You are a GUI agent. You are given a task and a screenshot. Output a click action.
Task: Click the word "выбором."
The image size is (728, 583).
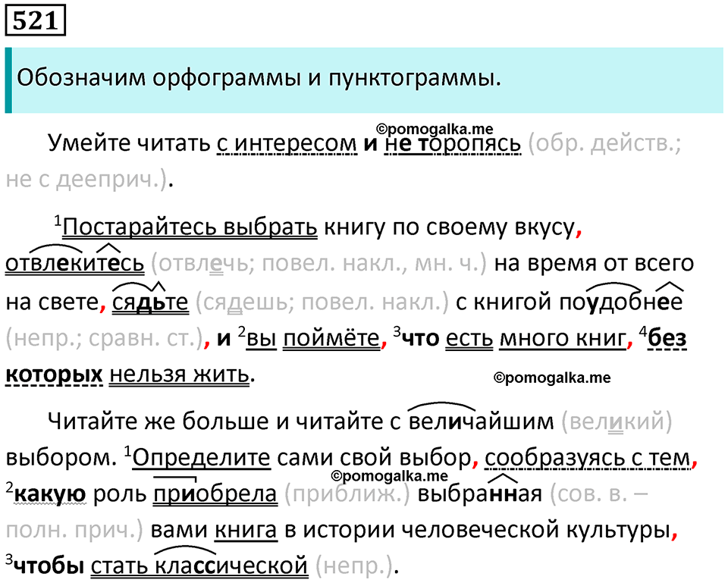coord(61,458)
